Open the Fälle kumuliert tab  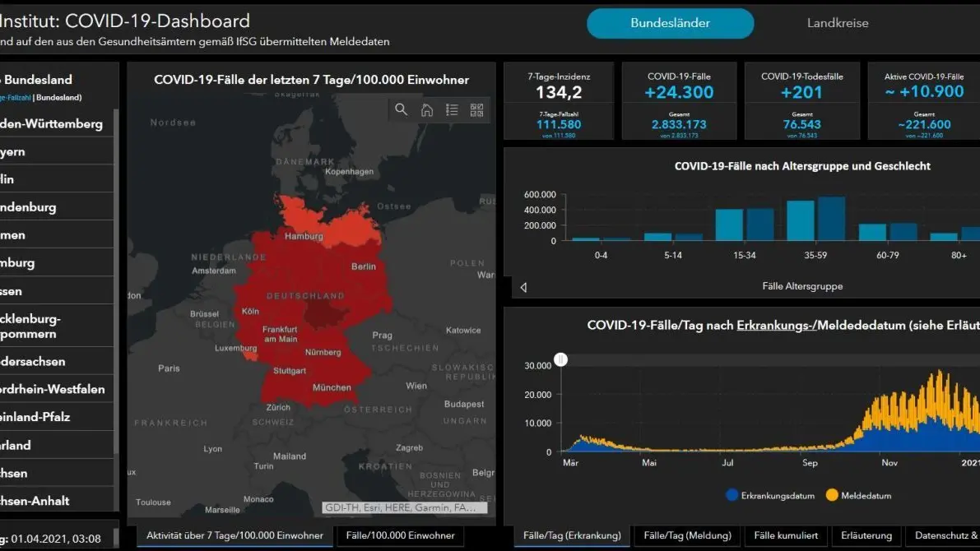[x=786, y=535]
